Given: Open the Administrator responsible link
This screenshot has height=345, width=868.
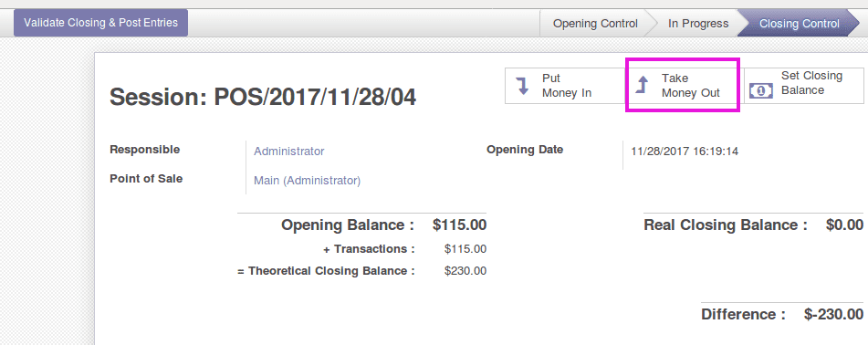Looking at the screenshot, I should tap(289, 152).
